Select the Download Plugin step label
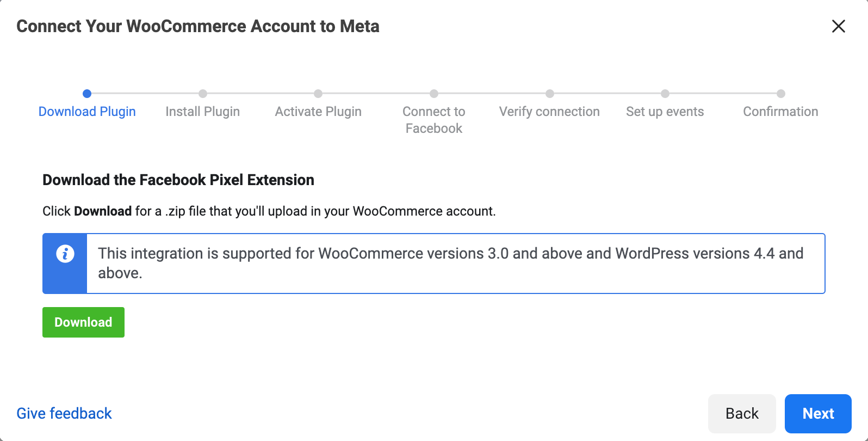The image size is (868, 441). point(87,112)
